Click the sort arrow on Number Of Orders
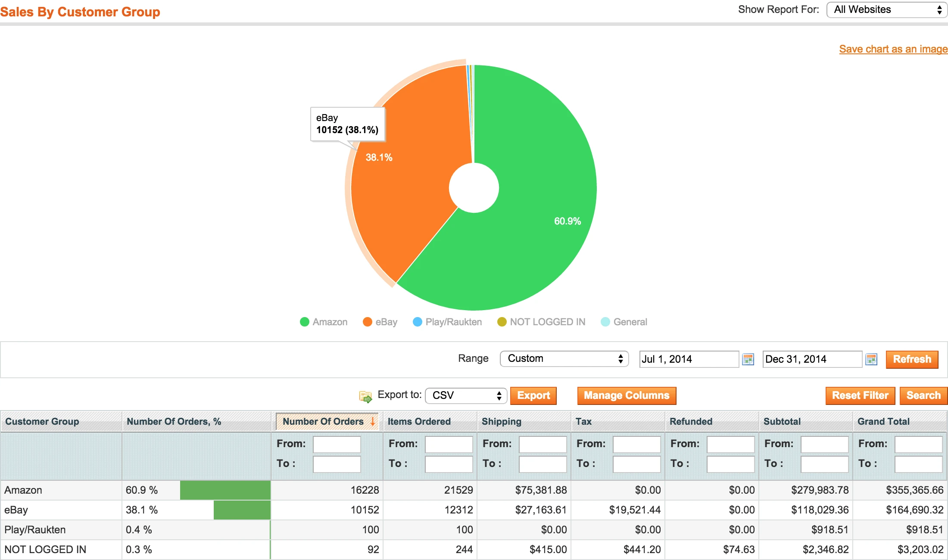This screenshot has width=948, height=560. coord(372,421)
